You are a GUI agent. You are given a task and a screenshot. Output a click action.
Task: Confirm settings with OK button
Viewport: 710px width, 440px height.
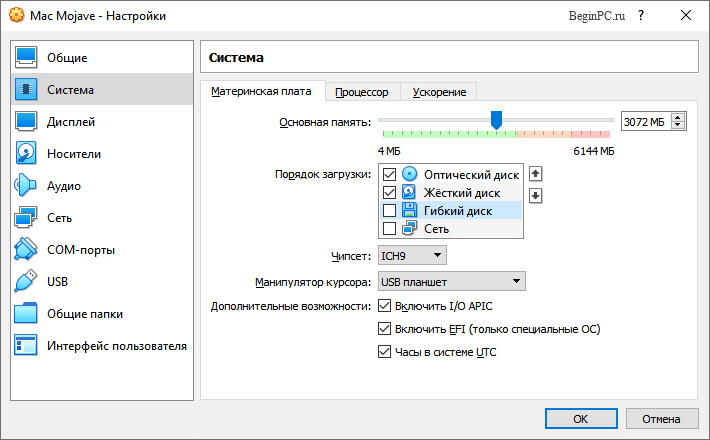(x=581, y=419)
